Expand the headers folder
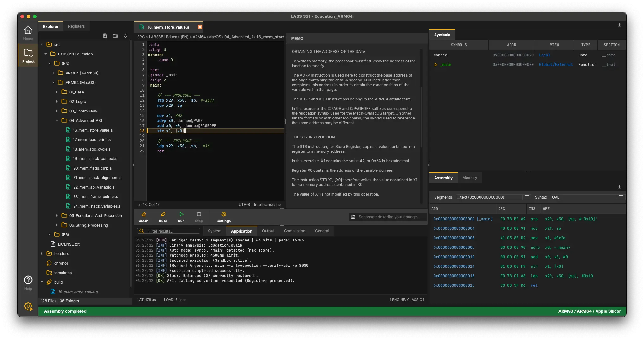The width and height of the screenshot is (644, 340). click(x=42, y=253)
